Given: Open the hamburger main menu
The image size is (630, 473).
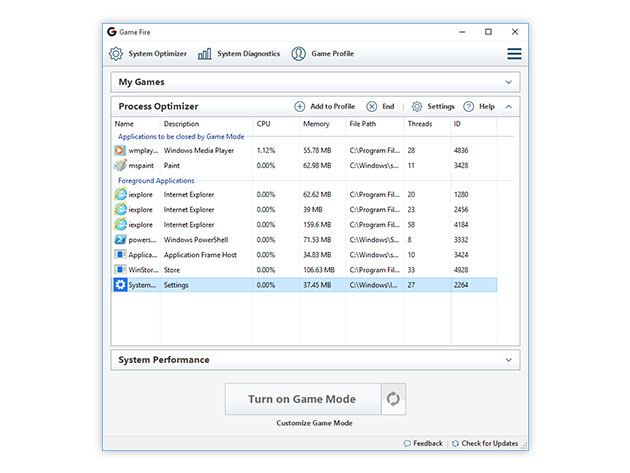Looking at the screenshot, I should point(514,53).
